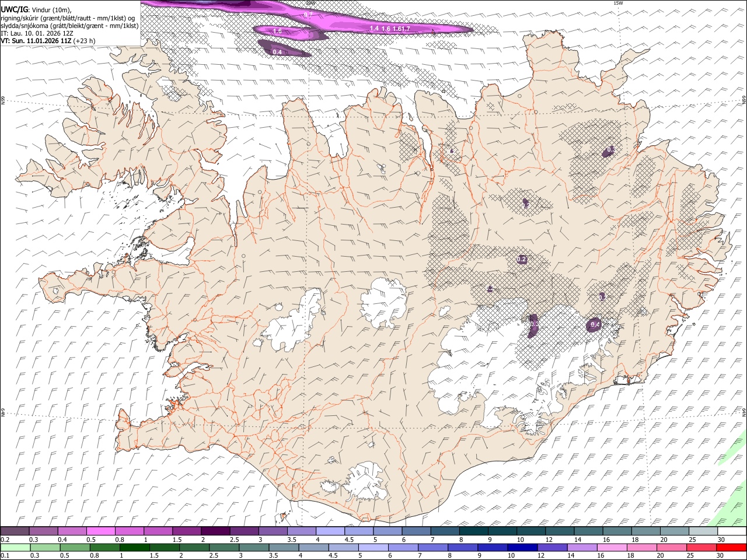The image size is (747, 560).
Task: Click the 0.4 label in the offshore purple patch
Action: pos(277,52)
